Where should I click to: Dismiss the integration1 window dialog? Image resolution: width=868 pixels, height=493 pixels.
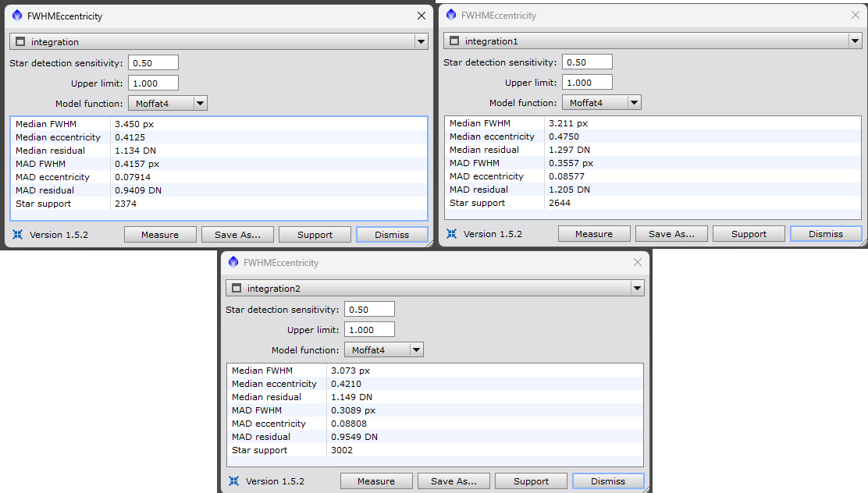tap(826, 234)
